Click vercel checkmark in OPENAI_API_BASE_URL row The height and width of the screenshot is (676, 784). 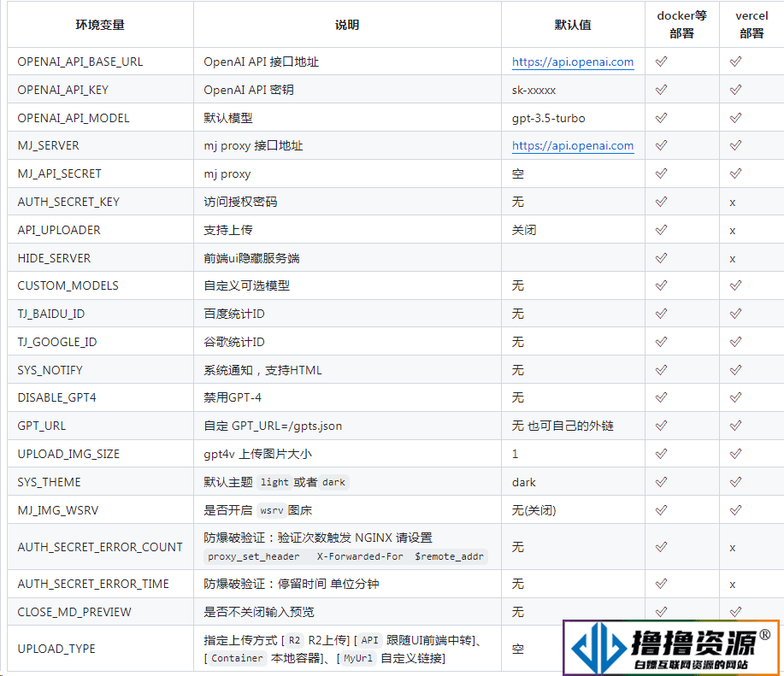pyautogui.click(x=735, y=62)
